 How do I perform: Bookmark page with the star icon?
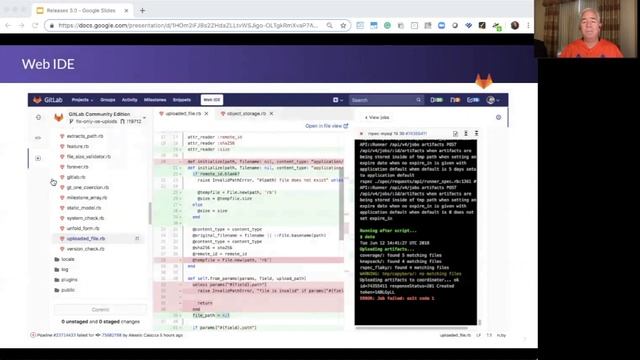click(x=343, y=25)
